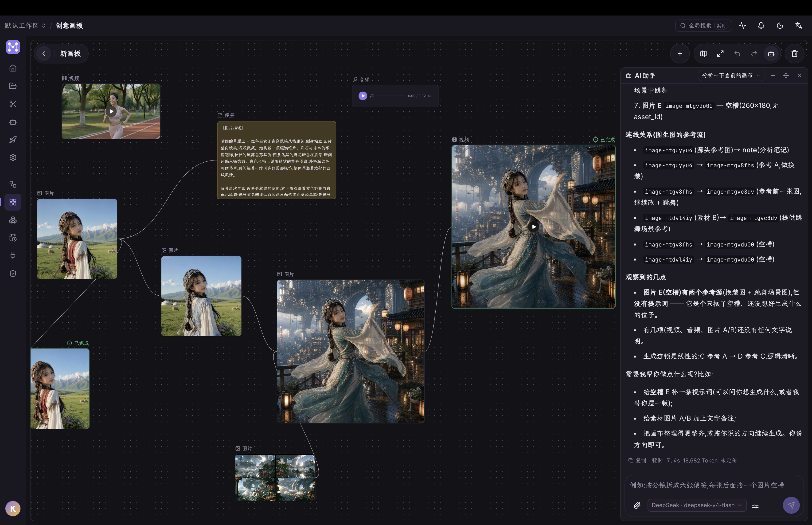Click the 连线关系(图生图的参考流) heading
Image resolution: width=812 pixels, height=525 pixels.
665,135
